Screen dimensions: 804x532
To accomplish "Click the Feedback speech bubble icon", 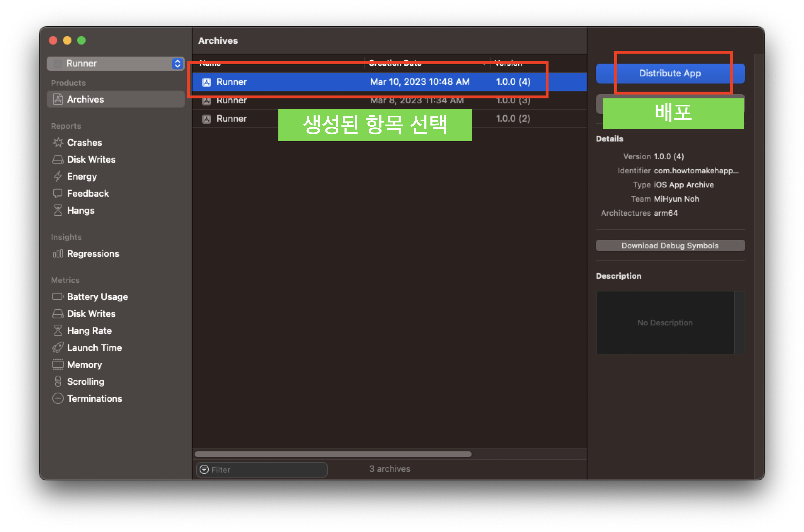I will click(58, 193).
